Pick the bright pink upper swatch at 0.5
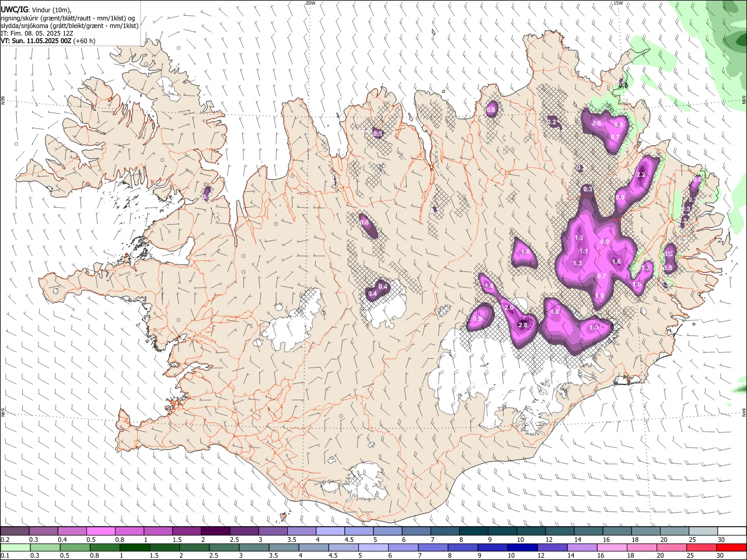Screen dimensions: 747x560 click(x=100, y=531)
